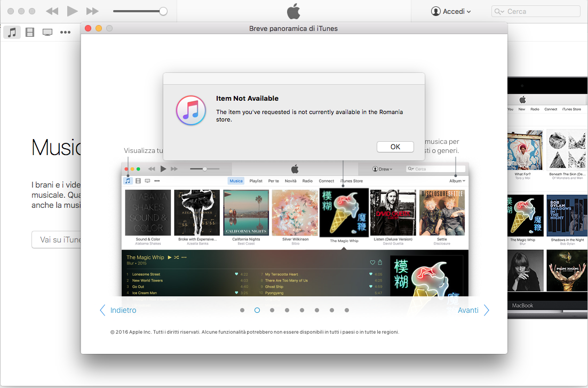Open Drew account dropdown in tour preview
Viewport: 588px width, 388px height.
382,169
